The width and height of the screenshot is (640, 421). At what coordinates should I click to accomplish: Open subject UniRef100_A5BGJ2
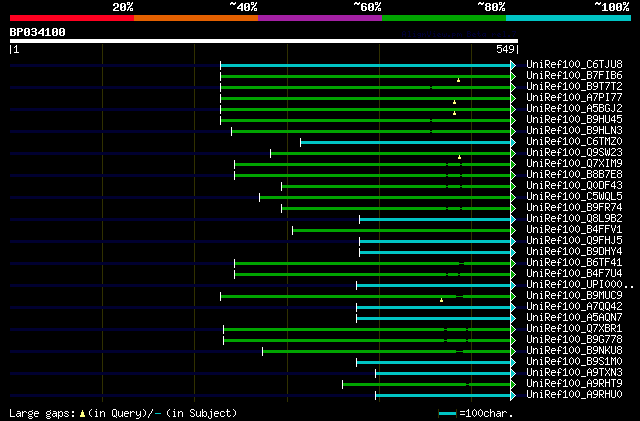click(x=574, y=109)
